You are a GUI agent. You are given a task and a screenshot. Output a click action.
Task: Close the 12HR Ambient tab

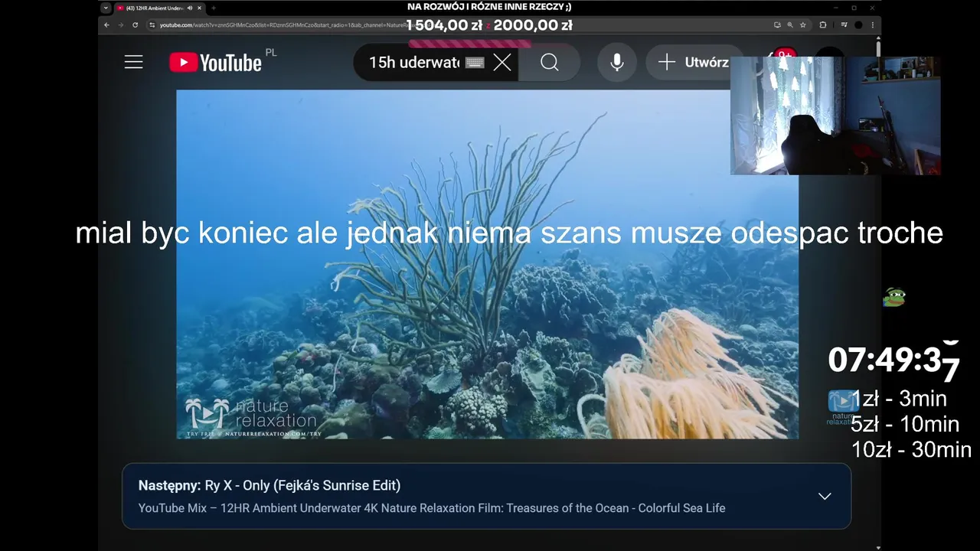click(x=200, y=8)
